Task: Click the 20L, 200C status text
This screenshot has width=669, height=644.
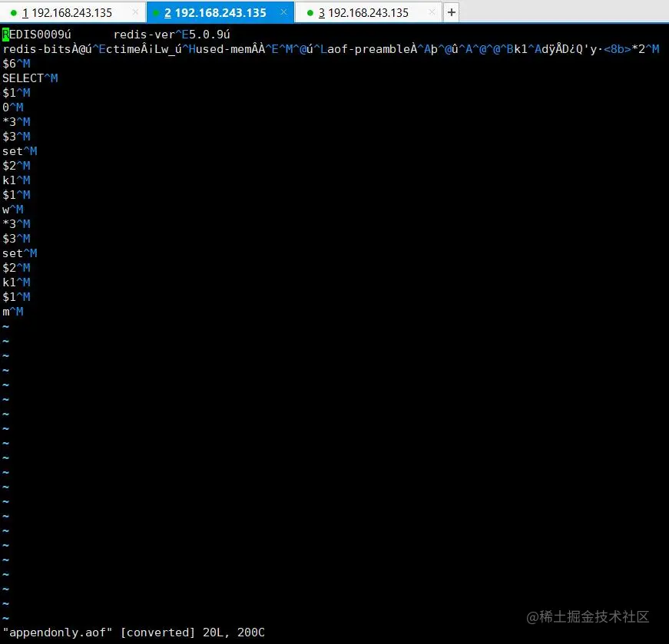Action: [x=233, y=632]
